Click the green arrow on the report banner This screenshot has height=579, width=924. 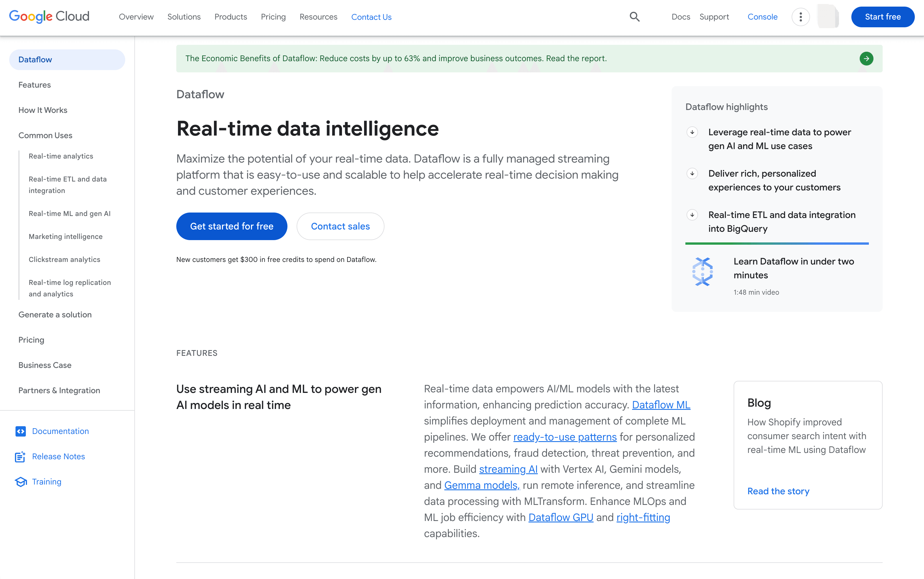click(866, 59)
